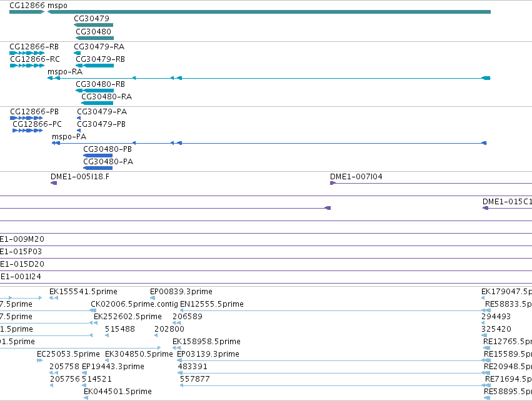Viewport: 532px width, 401px height.
Task: Select EST RE58895.5p
Action: [487, 398]
